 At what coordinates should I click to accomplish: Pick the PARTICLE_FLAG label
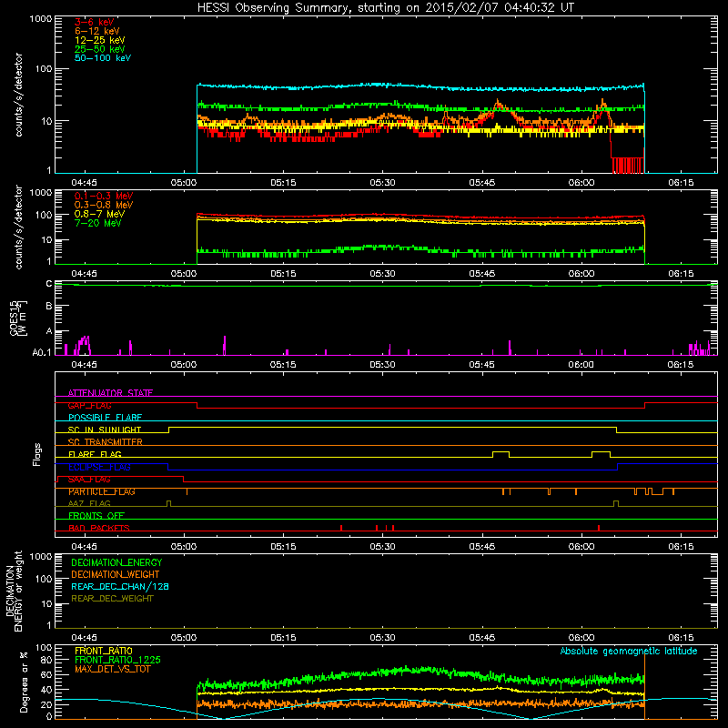[102, 491]
